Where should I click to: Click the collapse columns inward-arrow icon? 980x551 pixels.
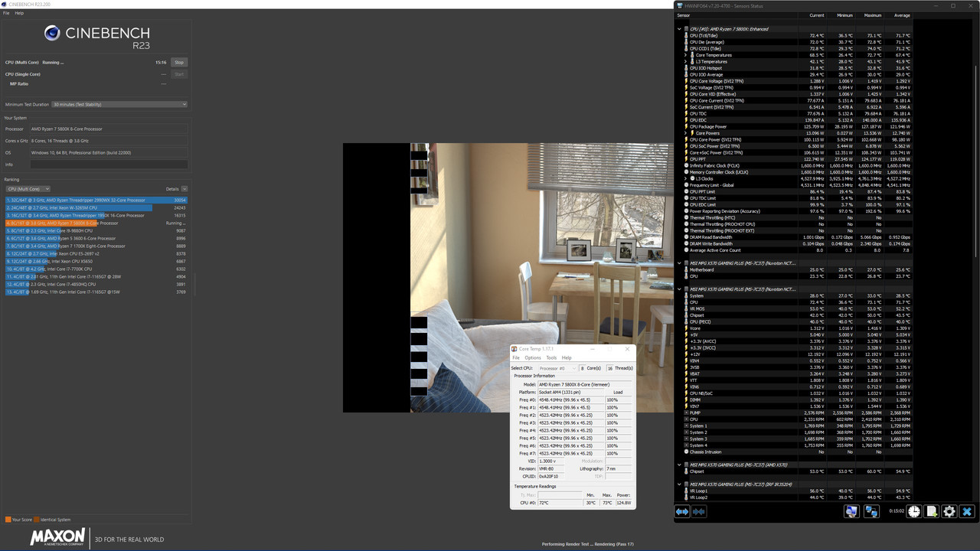(x=698, y=511)
